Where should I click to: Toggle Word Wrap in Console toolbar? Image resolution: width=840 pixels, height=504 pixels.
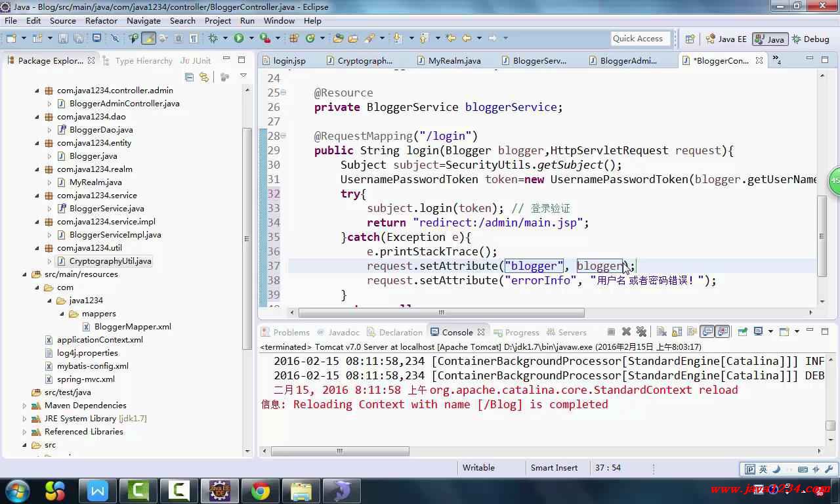[x=692, y=332]
